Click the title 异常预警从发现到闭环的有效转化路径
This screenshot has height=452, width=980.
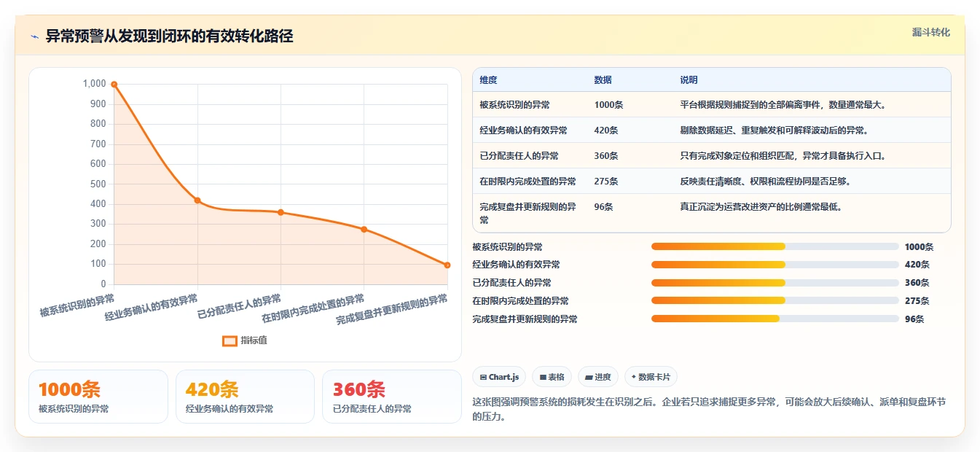click(x=169, y=36)
